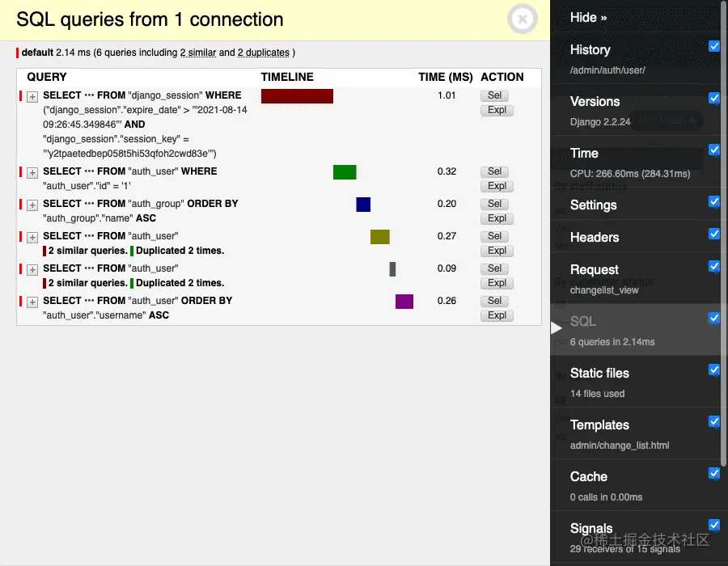Click the green auth_user timeline bar
The height and width of the screenshot is (566, 728).
pos(345,172)
